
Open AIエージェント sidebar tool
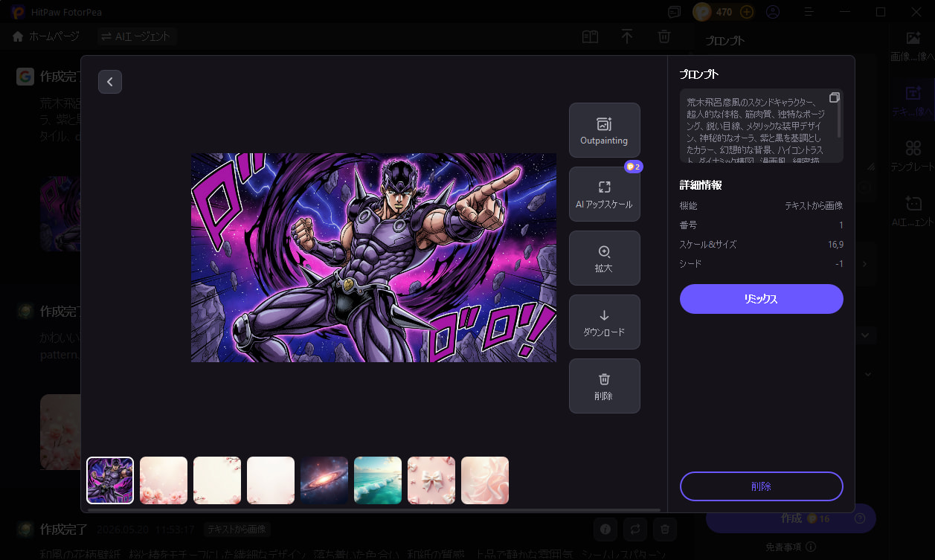pos(913,211)
